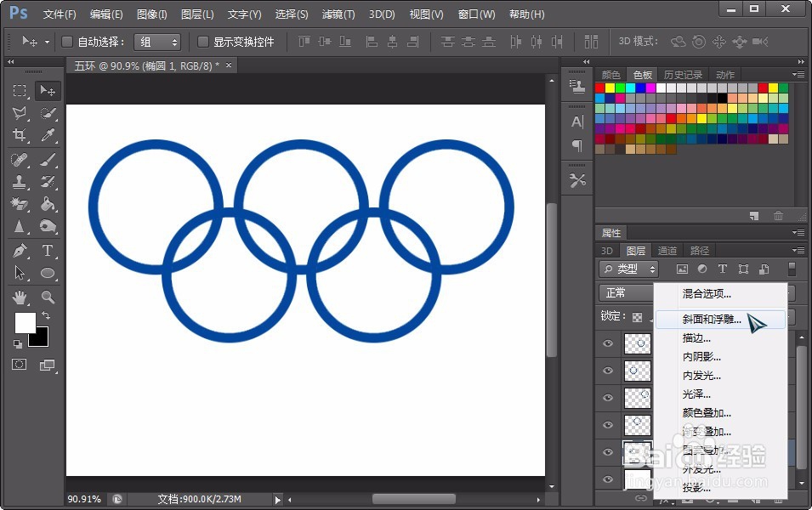Screen dimensions: 812x510
Task: Hide the fifth layer's eye icon
Action: [608, 452]
